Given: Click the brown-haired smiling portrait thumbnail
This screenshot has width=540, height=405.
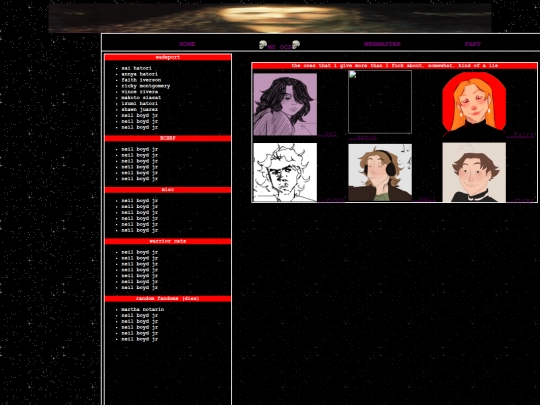Looking at the screenshot, I should (x=474, y=172).
